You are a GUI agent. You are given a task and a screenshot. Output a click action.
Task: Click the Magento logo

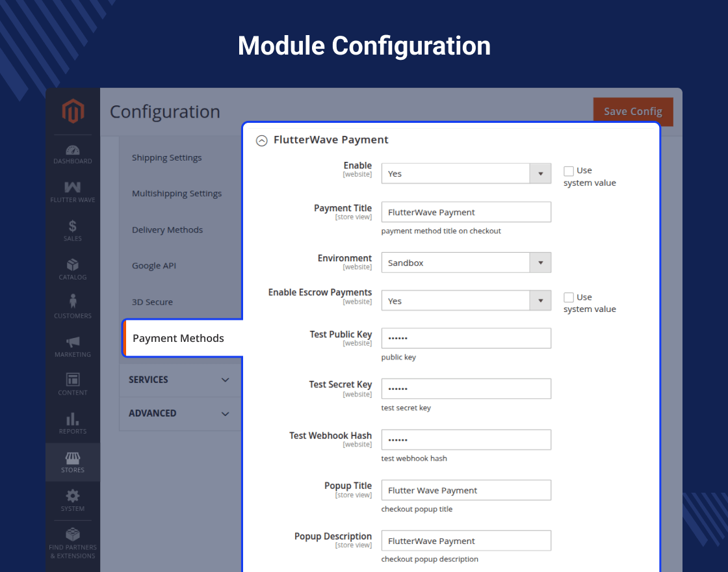(73, 111)
